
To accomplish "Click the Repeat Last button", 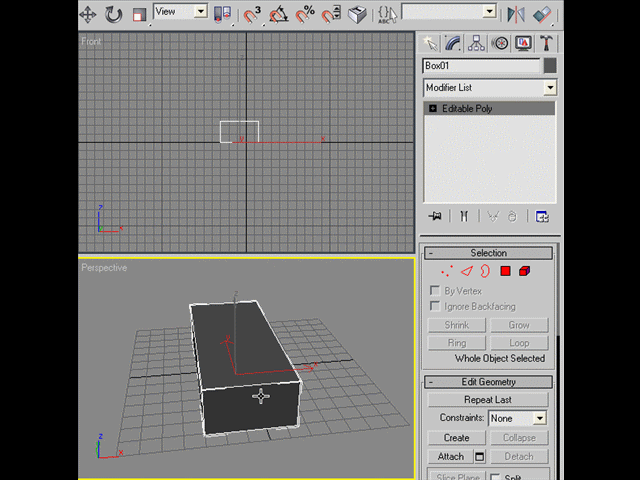I will click(488, 400).
